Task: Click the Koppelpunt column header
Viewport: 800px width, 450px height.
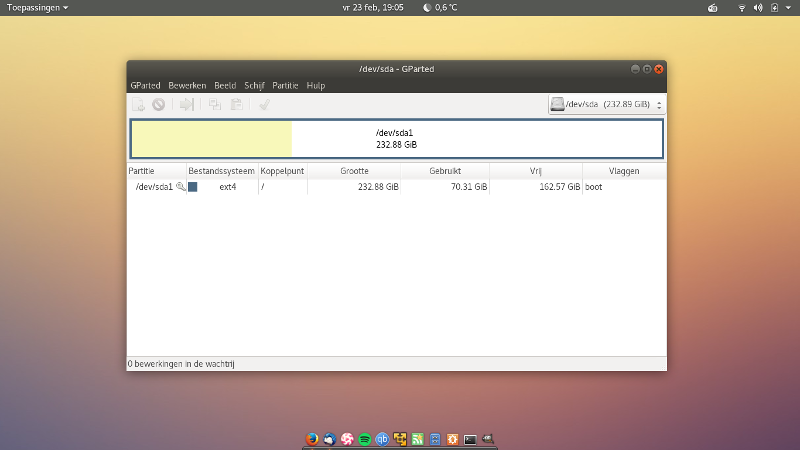Action: pyautogui.click(x=282, y=171)
